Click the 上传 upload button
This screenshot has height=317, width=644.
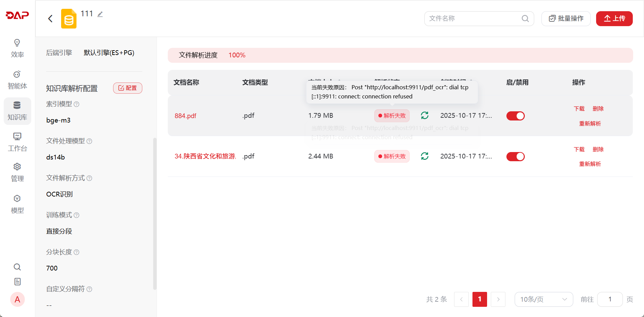(614, 19)
